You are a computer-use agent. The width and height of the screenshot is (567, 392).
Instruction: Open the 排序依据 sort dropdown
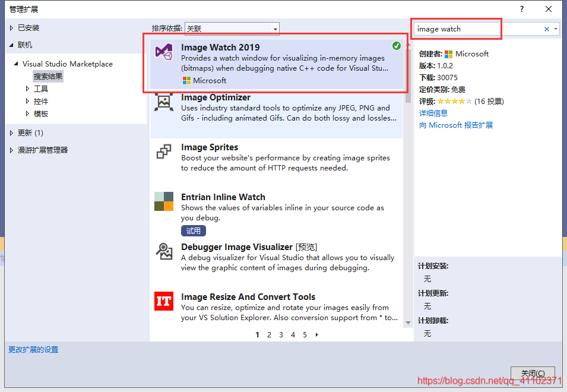coord(275,28)
